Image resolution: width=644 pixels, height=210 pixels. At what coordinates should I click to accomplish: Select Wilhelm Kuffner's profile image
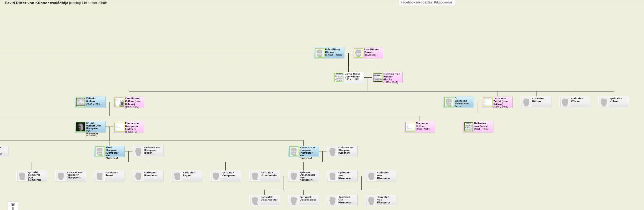tap(80, 102)
